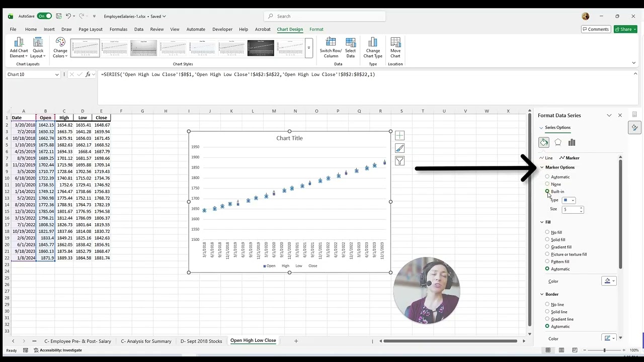Open the task pane options chevron

click(609, 115)
